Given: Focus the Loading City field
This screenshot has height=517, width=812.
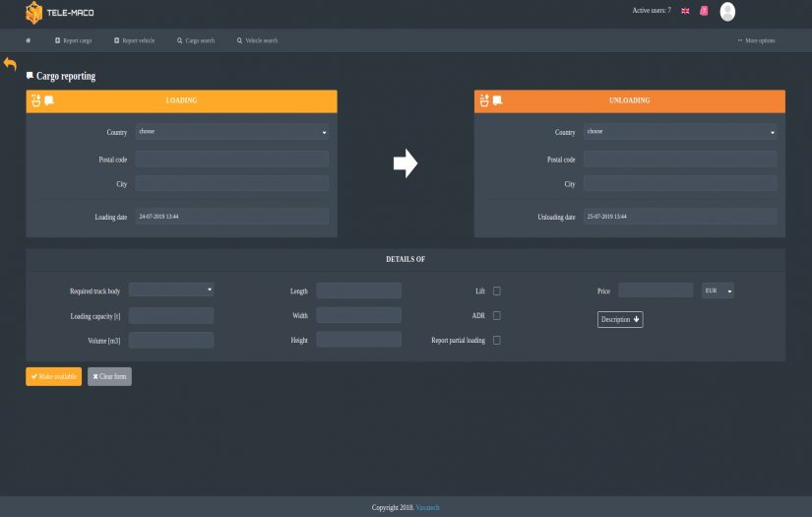Looking at the screenshot, I should click(232, 183).
